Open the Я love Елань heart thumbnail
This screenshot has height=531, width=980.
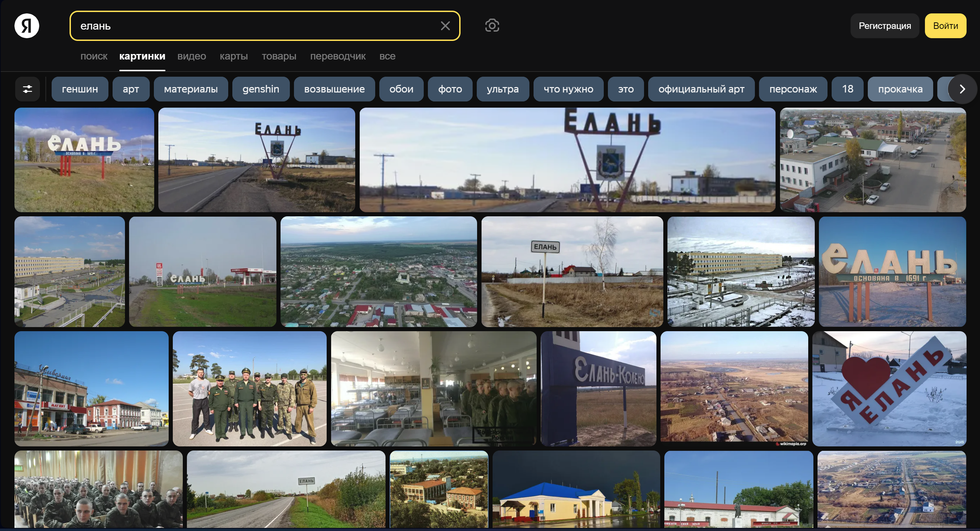[889, 388]
